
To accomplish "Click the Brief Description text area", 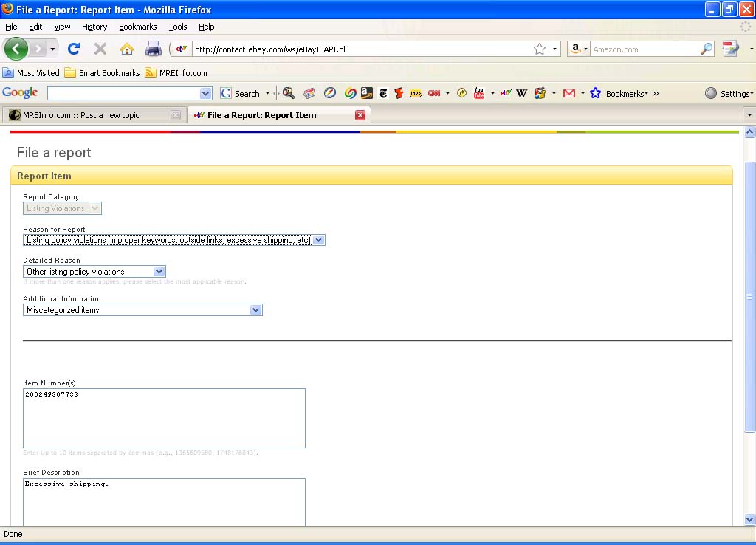I will [164, 501].
